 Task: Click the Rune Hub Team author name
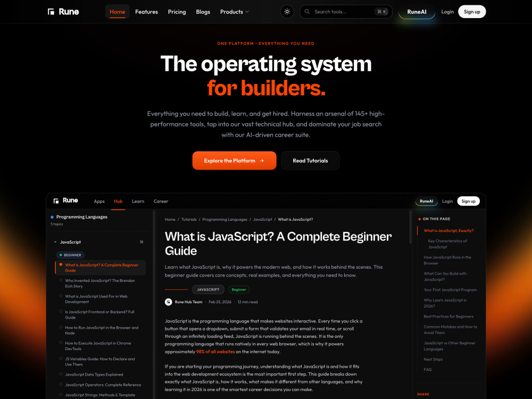pos(189,302)
